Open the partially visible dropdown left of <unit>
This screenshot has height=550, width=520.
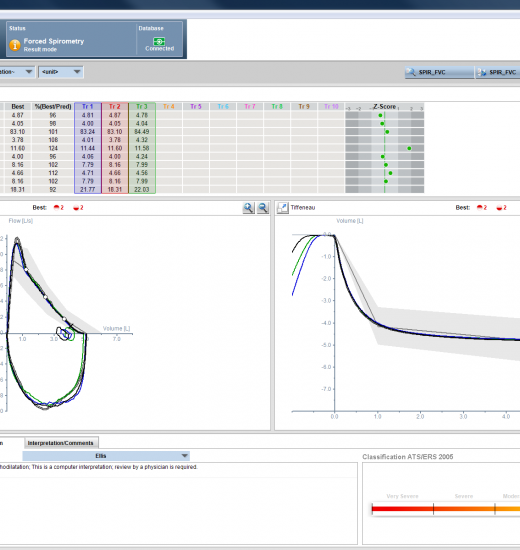point(17,72)
